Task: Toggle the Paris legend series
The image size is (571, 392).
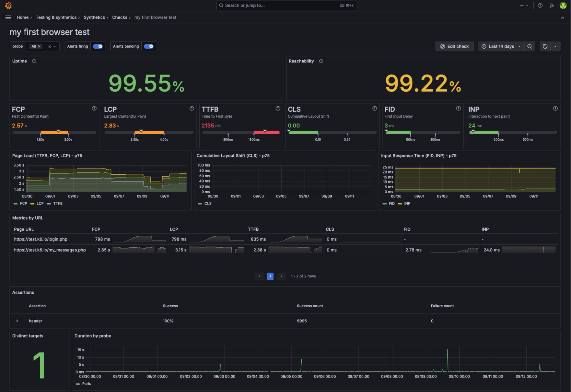Action: [86, 384]
